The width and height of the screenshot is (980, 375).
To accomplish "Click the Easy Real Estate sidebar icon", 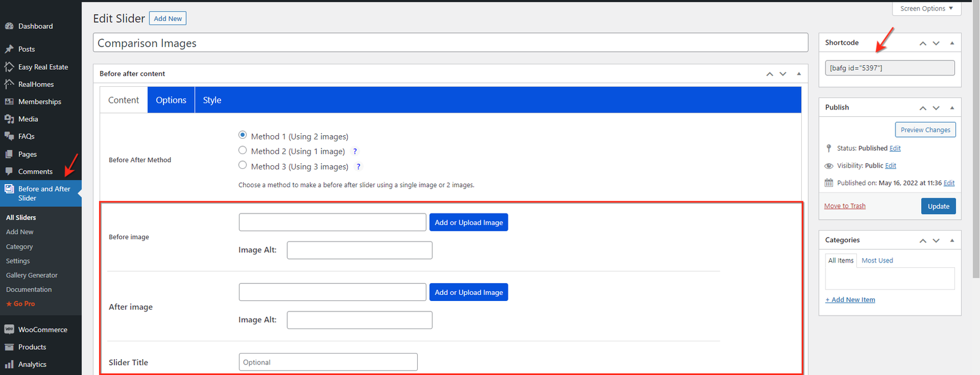I will (x=9, y=67).
